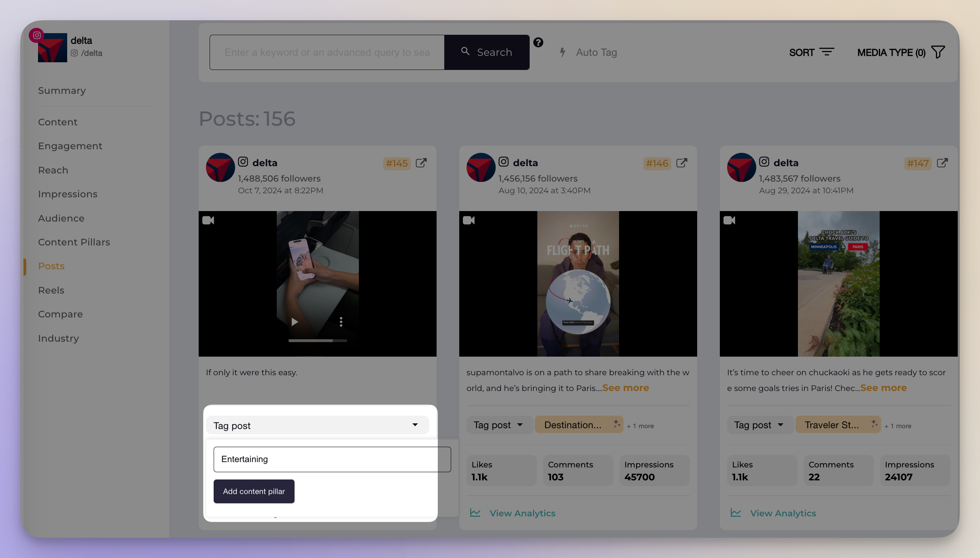
Task: Open Compare in the sidebar
Action: click(x=60, y=314)
